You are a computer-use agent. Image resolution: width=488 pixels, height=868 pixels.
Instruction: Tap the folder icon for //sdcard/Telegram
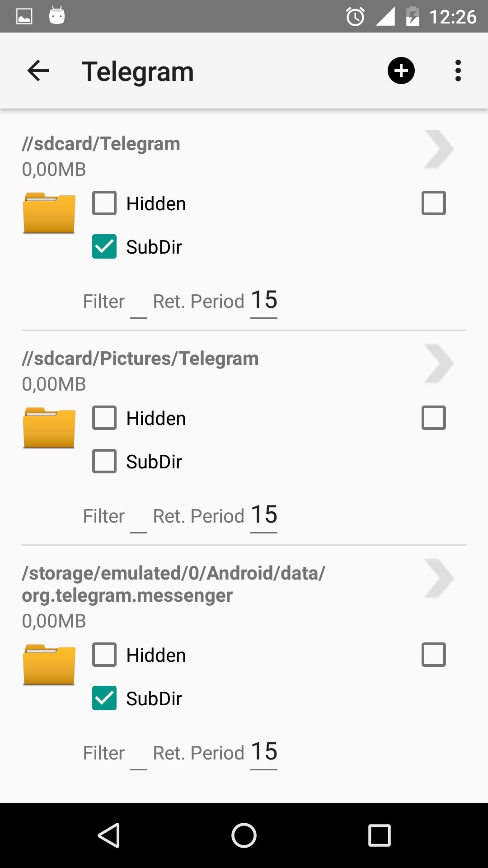tap(49, 213)
